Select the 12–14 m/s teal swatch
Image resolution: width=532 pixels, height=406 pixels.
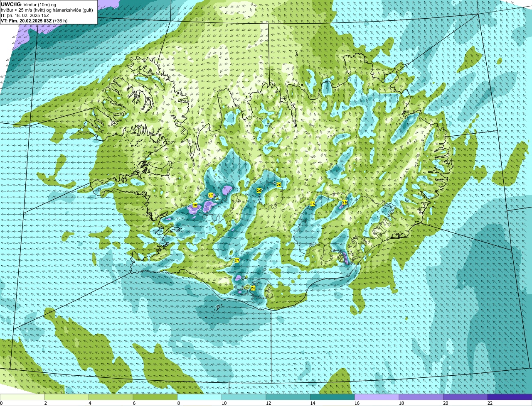[288, 397]
